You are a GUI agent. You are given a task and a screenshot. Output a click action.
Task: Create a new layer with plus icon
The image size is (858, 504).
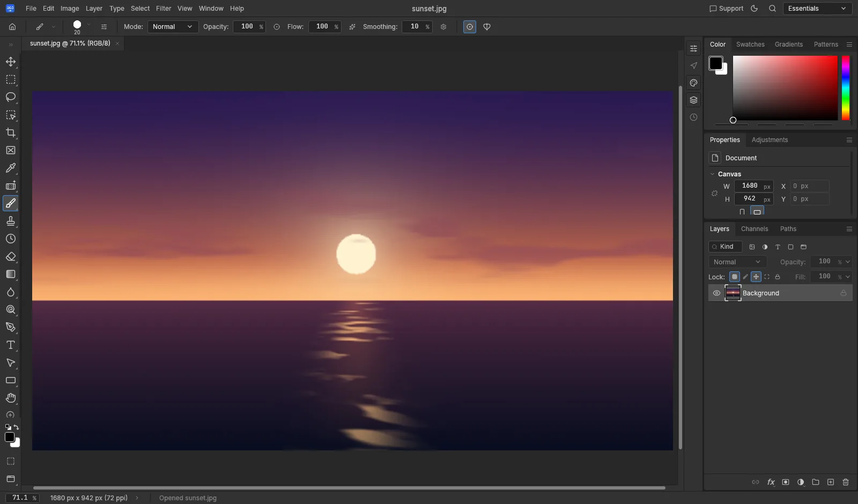pyautogui.click(x=831, y=482)
